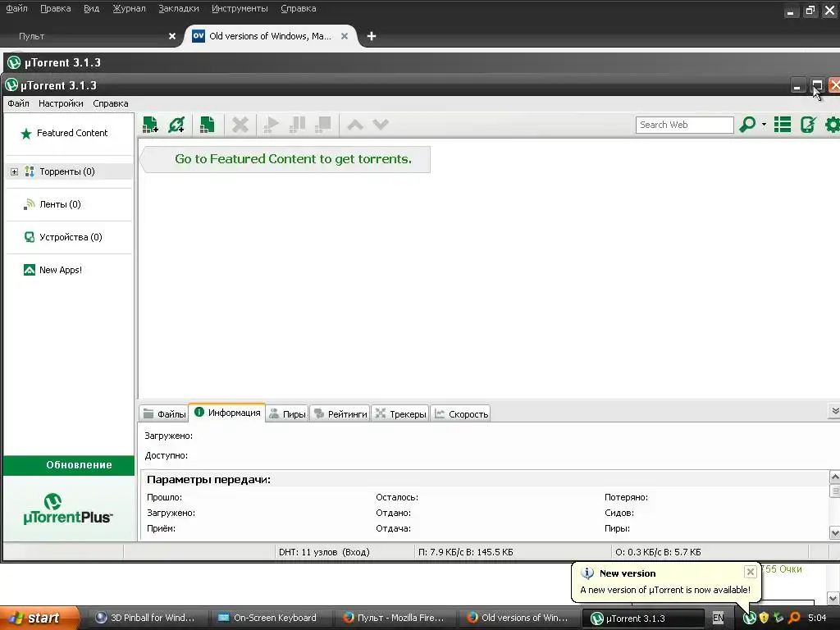Viewport: 840px width, 630px height.
Task: Collapse the detail pane with the chevron
Action: point(834,412)
